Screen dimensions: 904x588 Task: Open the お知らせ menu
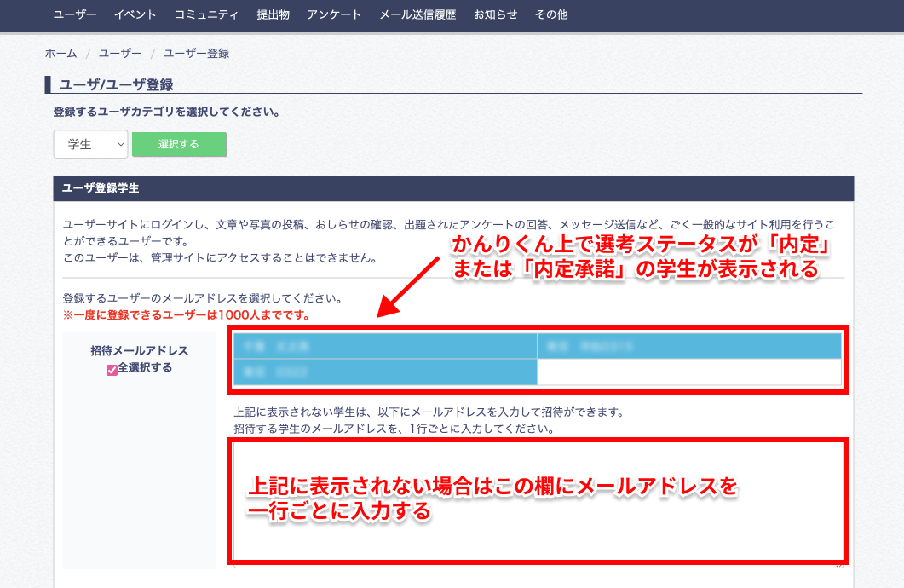pyautogui.click(x=494, y=14)
